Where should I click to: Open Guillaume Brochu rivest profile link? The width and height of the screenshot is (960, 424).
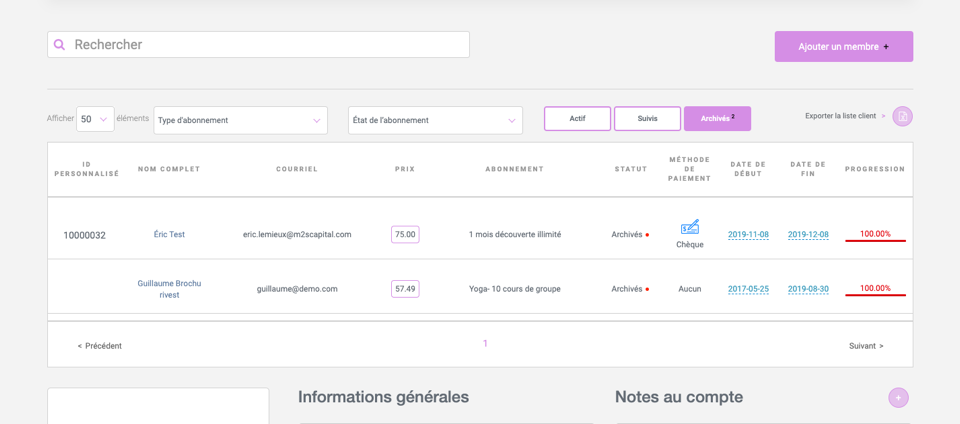(169, 289)
